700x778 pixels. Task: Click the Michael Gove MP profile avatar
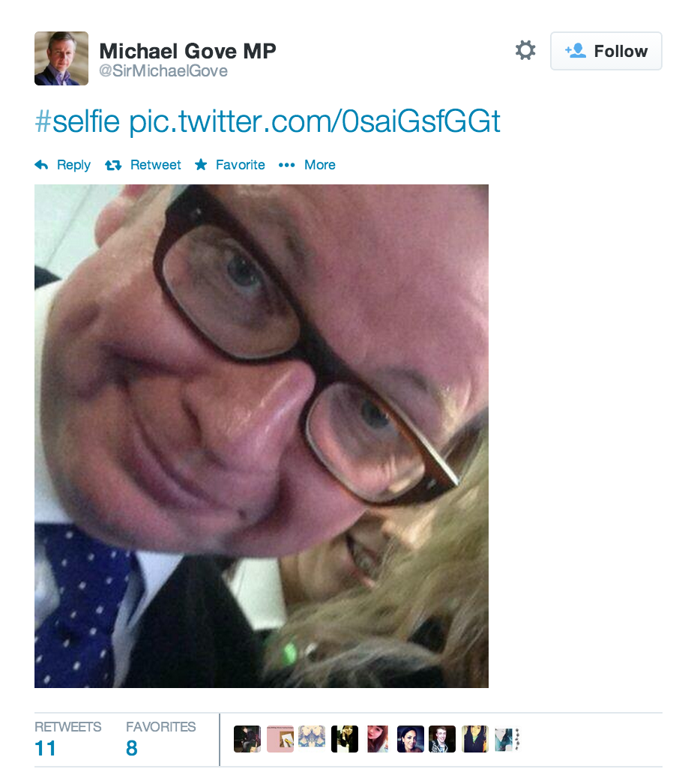(61, 58)
